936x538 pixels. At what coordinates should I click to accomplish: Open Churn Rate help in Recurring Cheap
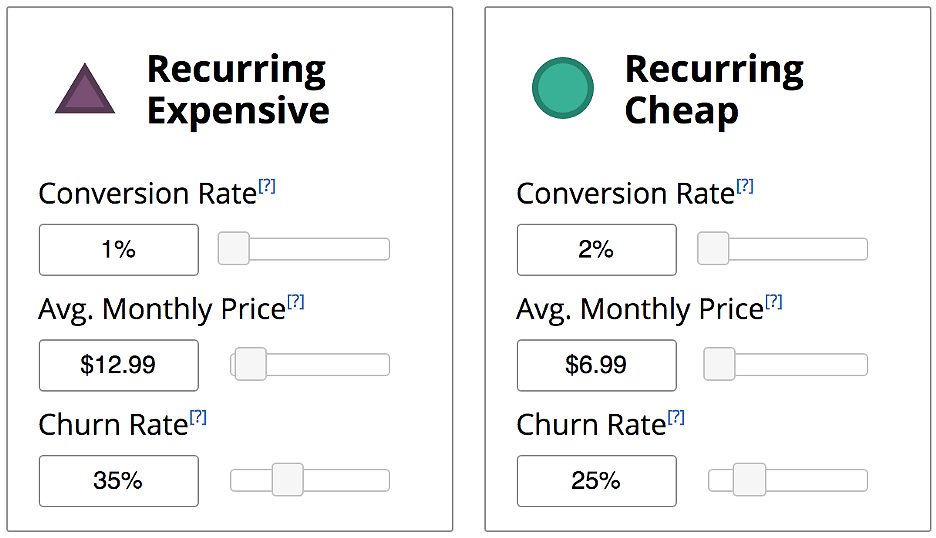[676, 417]
